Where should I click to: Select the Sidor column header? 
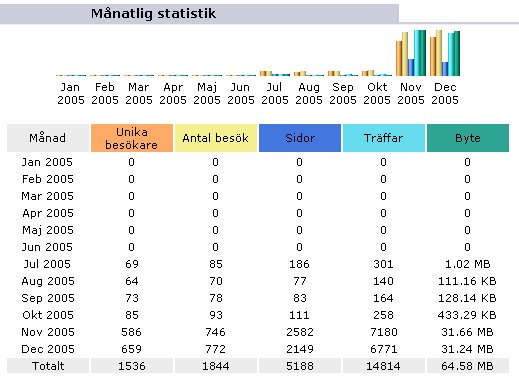click(x=300, y=138)
